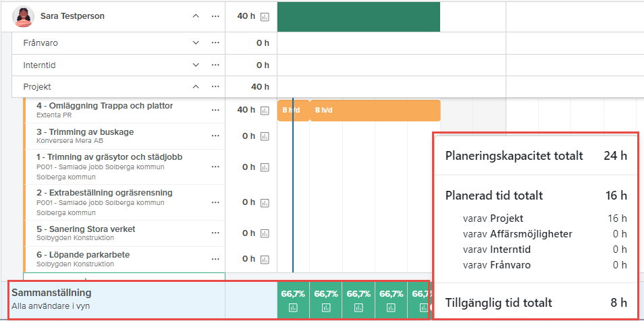Open options for Trimming av buskage
This screenshot has width=644, height=321.
pos(215,136)
